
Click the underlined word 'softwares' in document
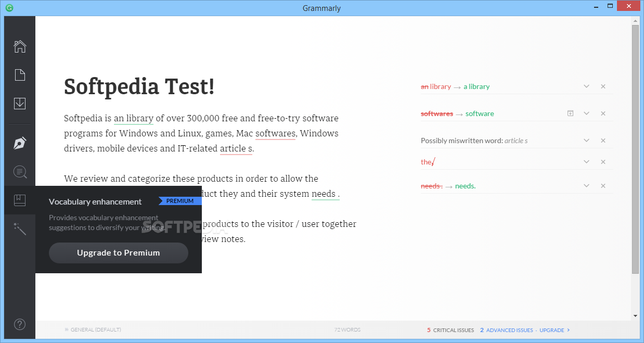(x=275, y=134)
